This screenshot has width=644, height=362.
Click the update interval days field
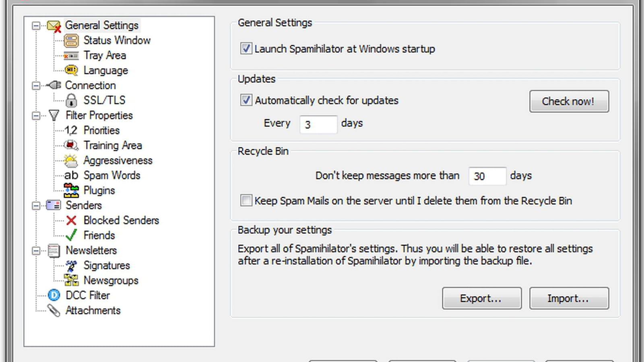[318, 124]
